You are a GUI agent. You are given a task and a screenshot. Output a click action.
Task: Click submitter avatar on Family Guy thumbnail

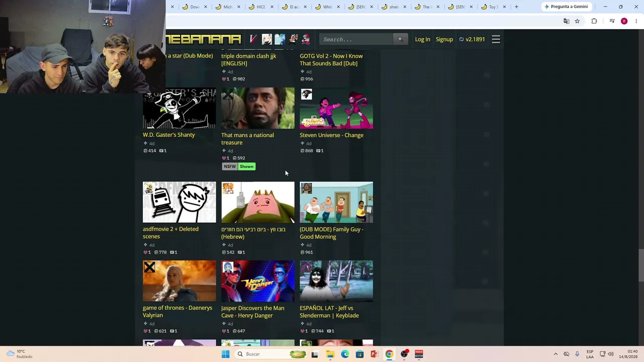306,188
